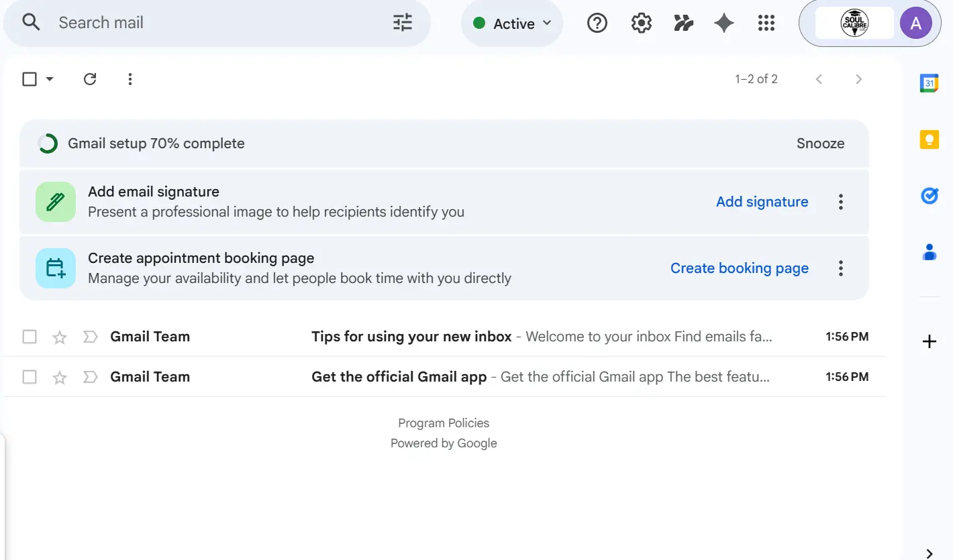Open Settings gear icon

click(x=641, y=23)
